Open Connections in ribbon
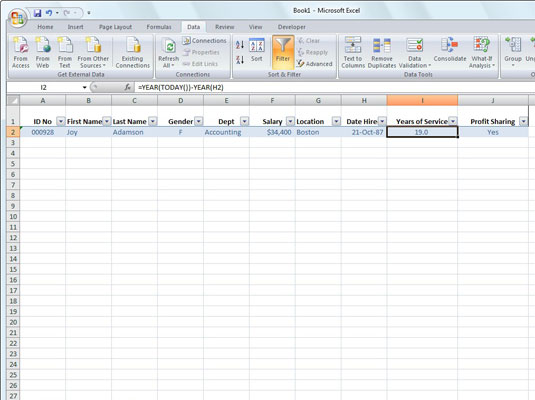Image resolution: width=535 pixels, height=400 pixels. pyautogui.click(x=204, y=41)
